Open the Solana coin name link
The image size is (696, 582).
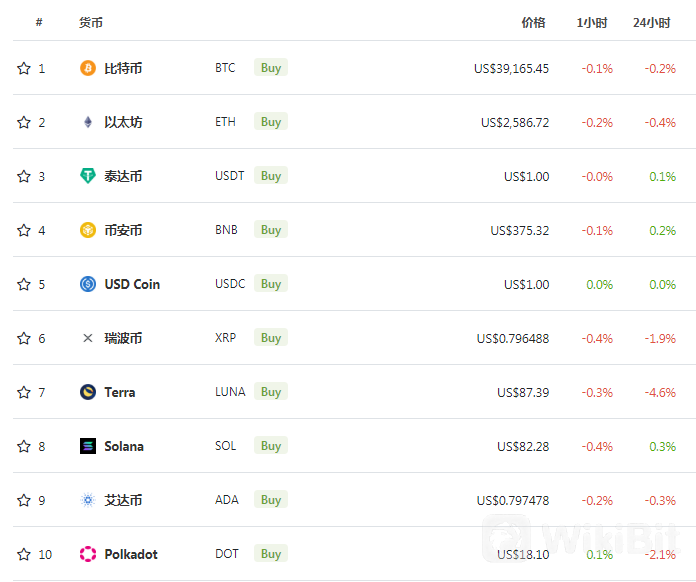click(124, 446)
